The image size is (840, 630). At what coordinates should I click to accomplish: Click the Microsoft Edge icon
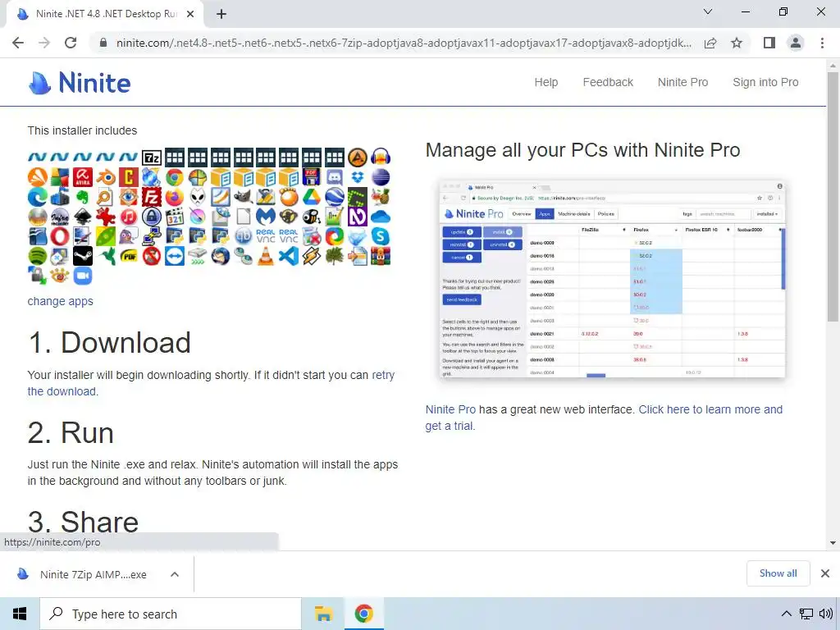click(x=38, y=197)
